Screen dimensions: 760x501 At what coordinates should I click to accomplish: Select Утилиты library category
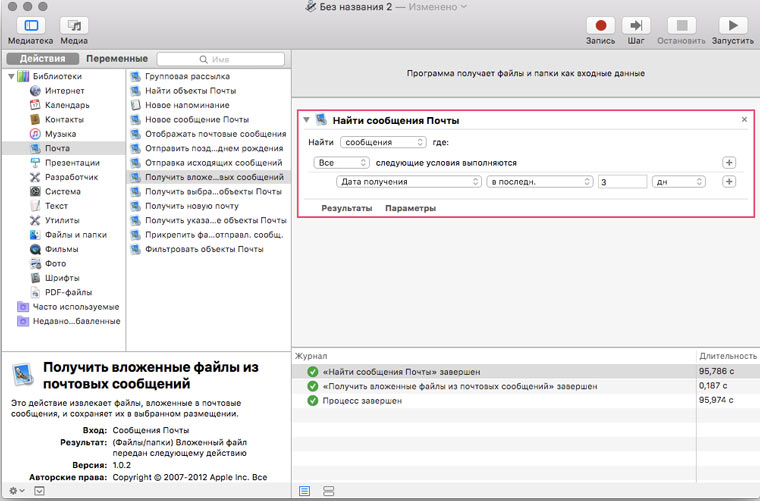click(x=62, y=220)
